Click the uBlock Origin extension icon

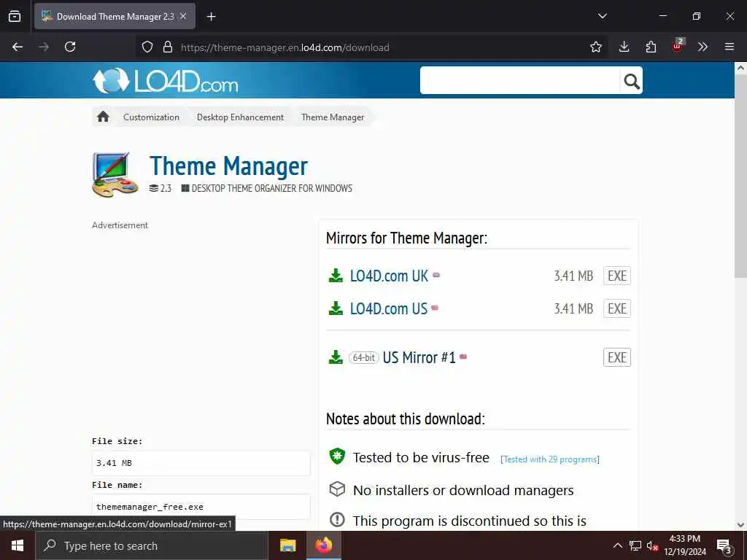click(678, 46)
